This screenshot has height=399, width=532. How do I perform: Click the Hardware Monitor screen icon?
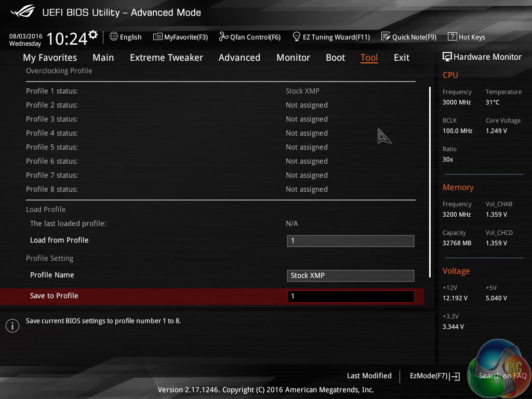click(447, 57)
